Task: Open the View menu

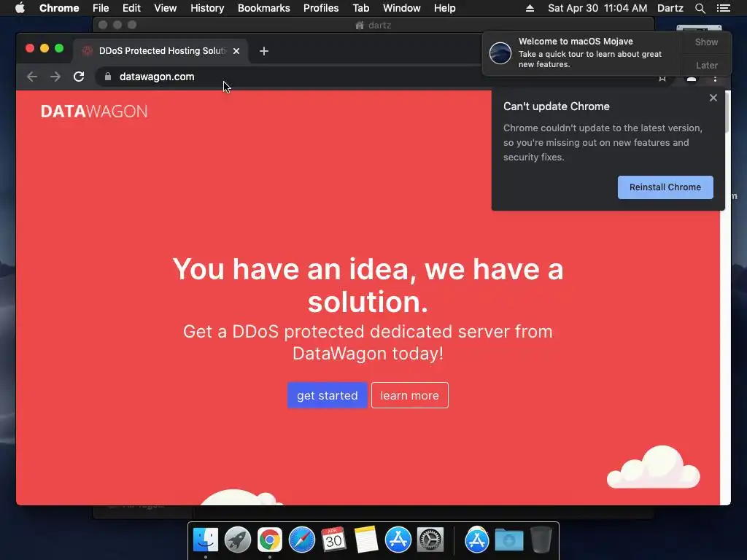Action: pyautogui.click(x=166, y=8)
